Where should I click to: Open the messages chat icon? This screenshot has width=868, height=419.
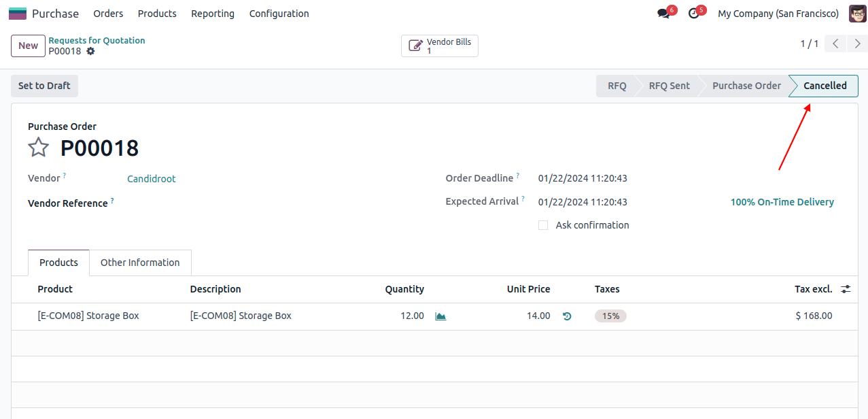[663, 14]
